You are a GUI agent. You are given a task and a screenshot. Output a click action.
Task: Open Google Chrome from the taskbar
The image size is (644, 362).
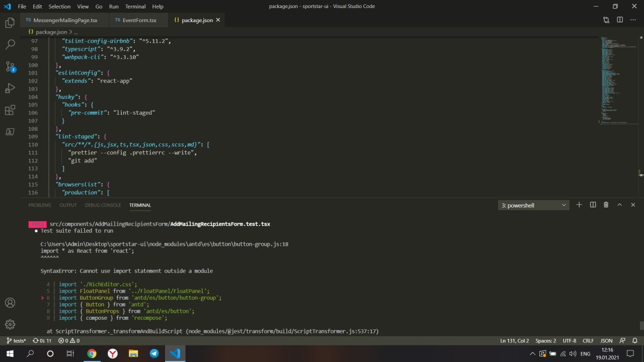[92, 353]
